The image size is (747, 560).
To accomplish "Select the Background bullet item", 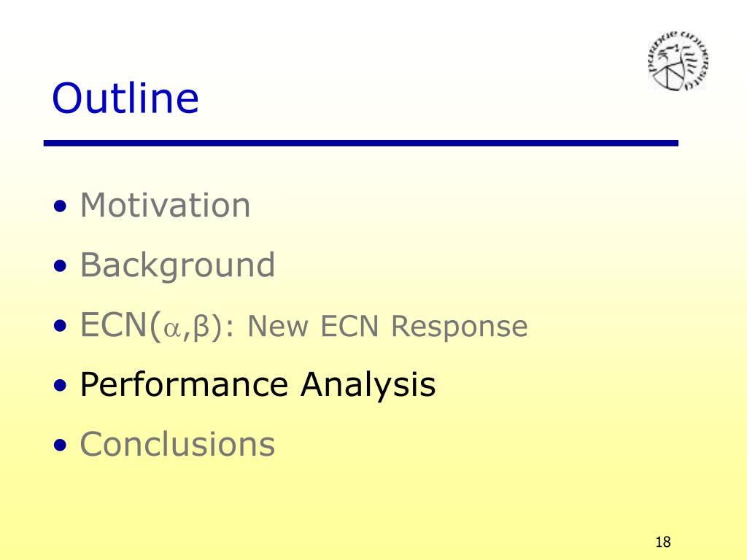I will click(177, 265).
